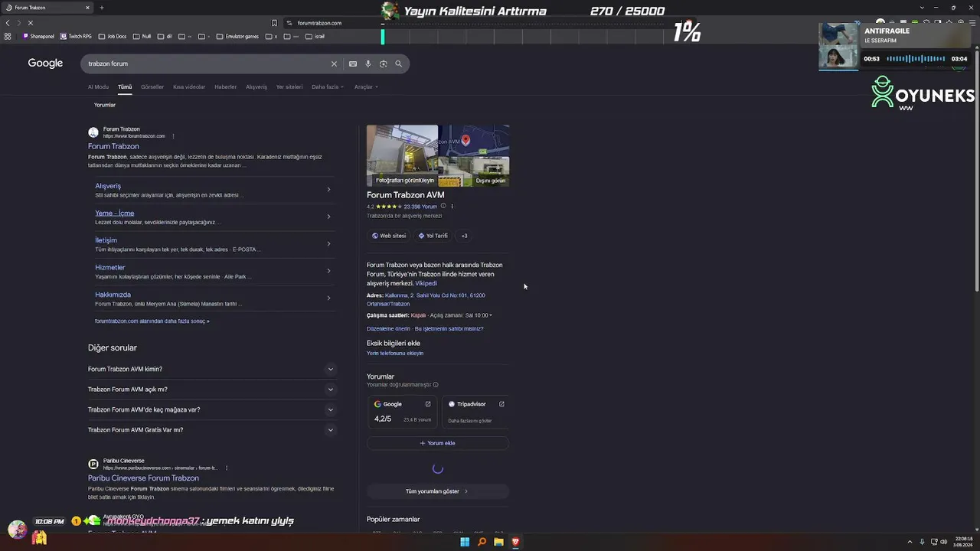
Task: Switch to Görseller tab
Action: point(152,87)
